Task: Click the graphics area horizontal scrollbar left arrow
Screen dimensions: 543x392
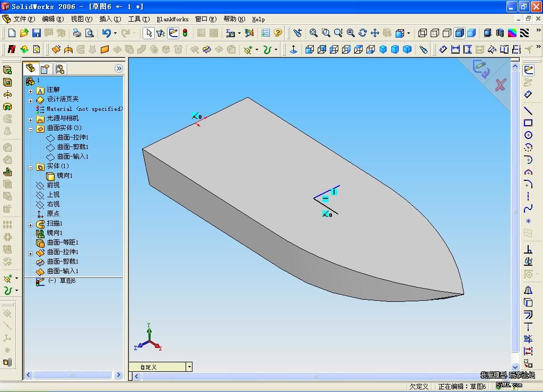Action: click(137, 376)
